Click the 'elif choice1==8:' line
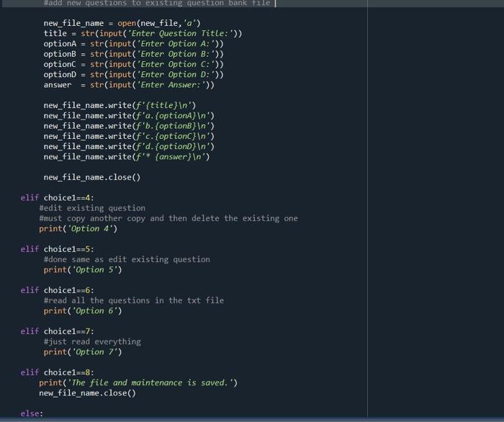 pyautogui.click(x=57, y=372)
